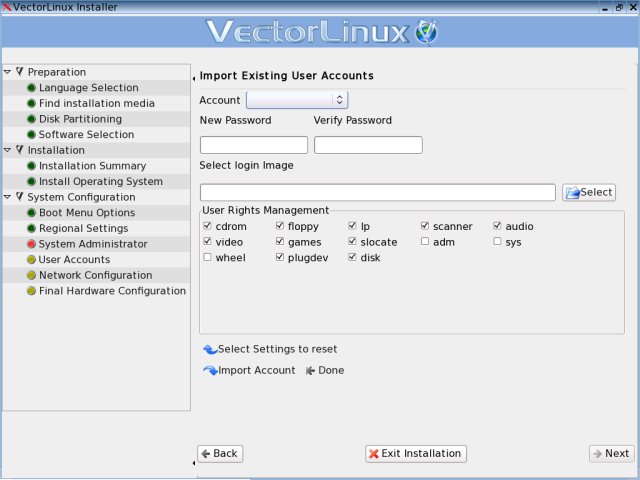Click the yellow dot beside User Accounts
640x480 pixels.
tap(31, 260)
